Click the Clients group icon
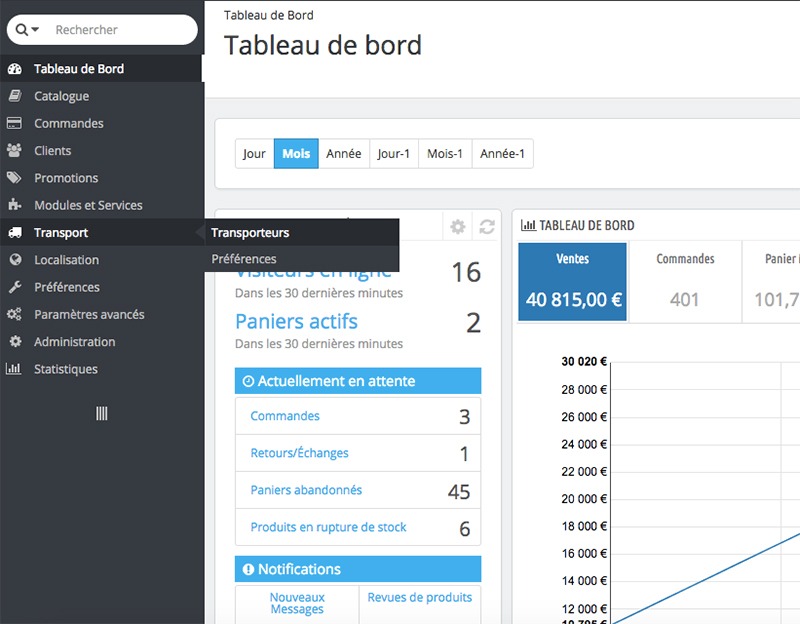This screenshot has height=624, width=800. (x=14, y=151)
